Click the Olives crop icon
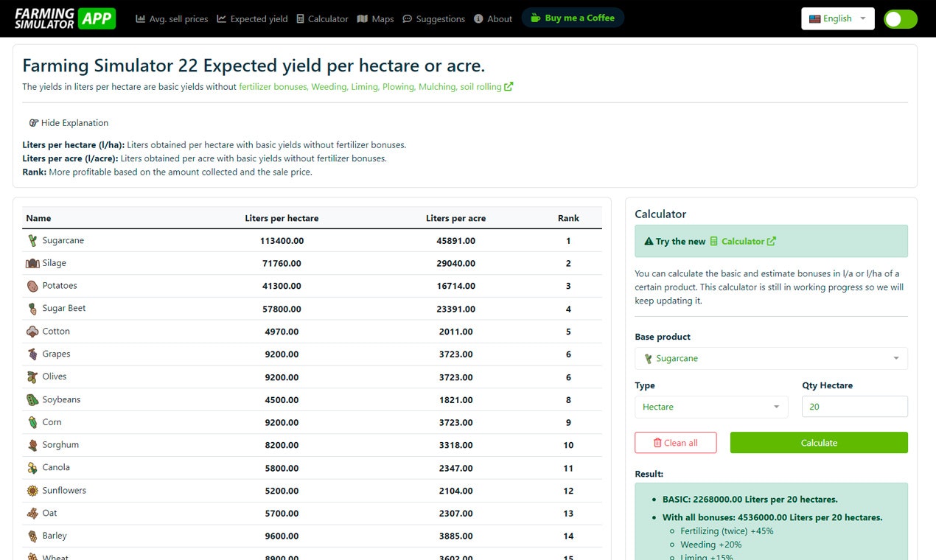Viewport: 936px width, 560px height. tap(32, 377)
